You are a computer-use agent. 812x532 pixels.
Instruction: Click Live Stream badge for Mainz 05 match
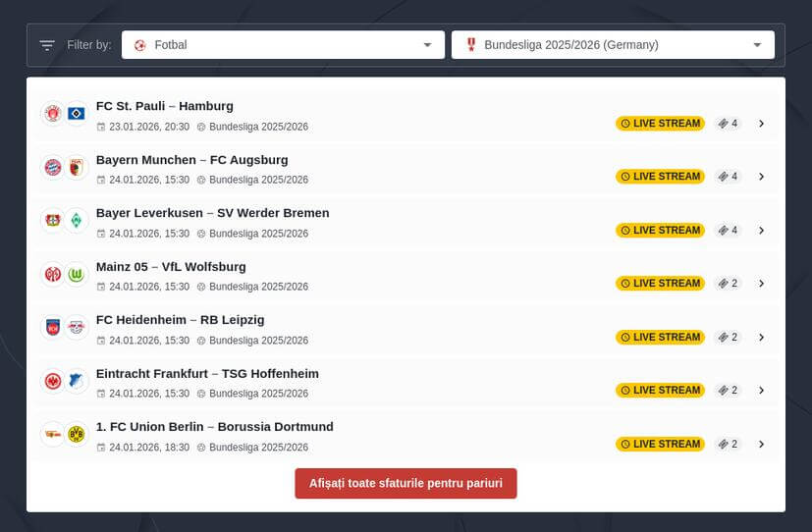[x=660, y=284]
